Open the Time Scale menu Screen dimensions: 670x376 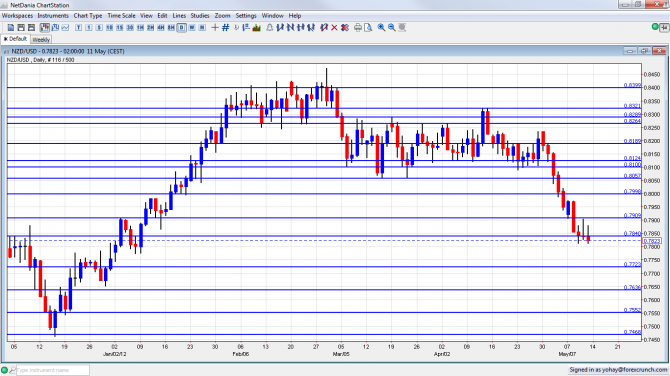coord(121,15)
